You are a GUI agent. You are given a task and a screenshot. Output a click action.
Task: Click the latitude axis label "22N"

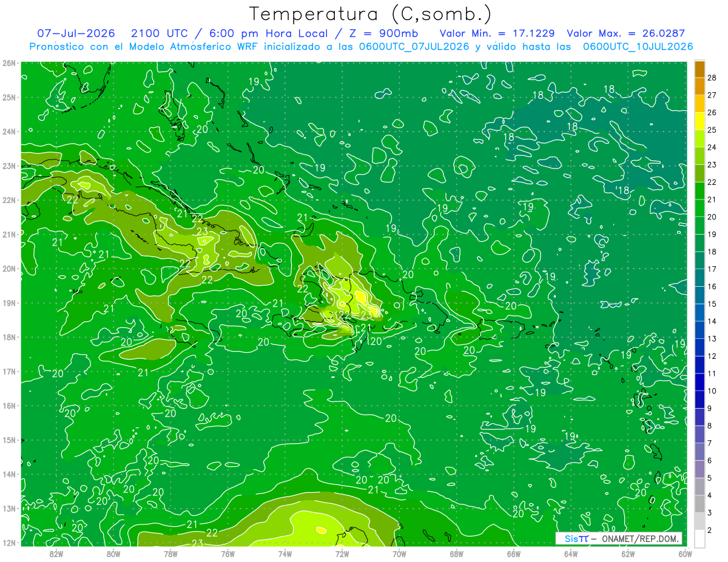(x=8, y=200)
